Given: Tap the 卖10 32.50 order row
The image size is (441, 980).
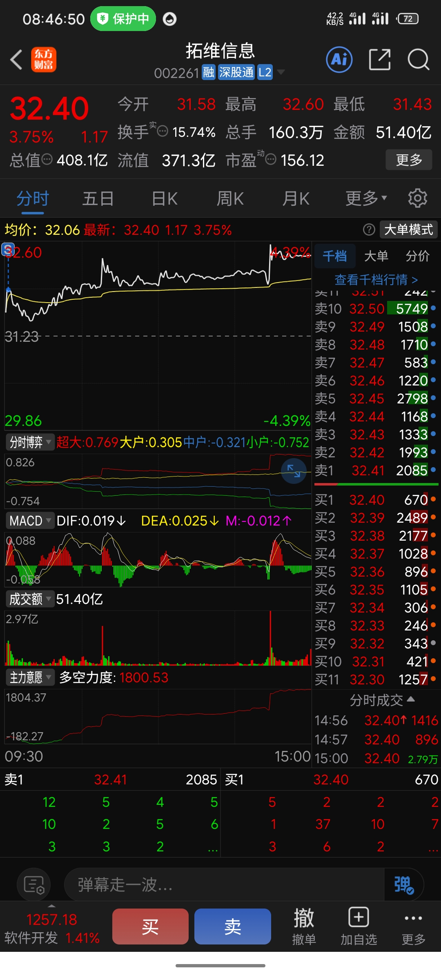Looking at the screenshot, I should tap(376, 309).
